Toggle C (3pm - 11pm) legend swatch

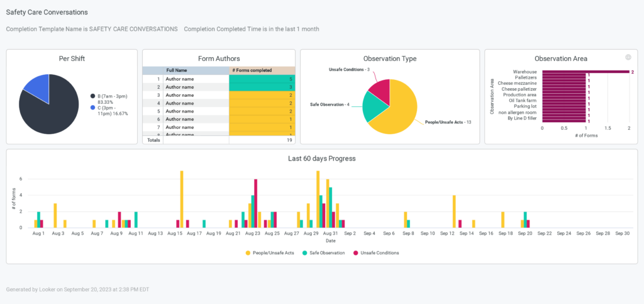[x=93, y=107]
